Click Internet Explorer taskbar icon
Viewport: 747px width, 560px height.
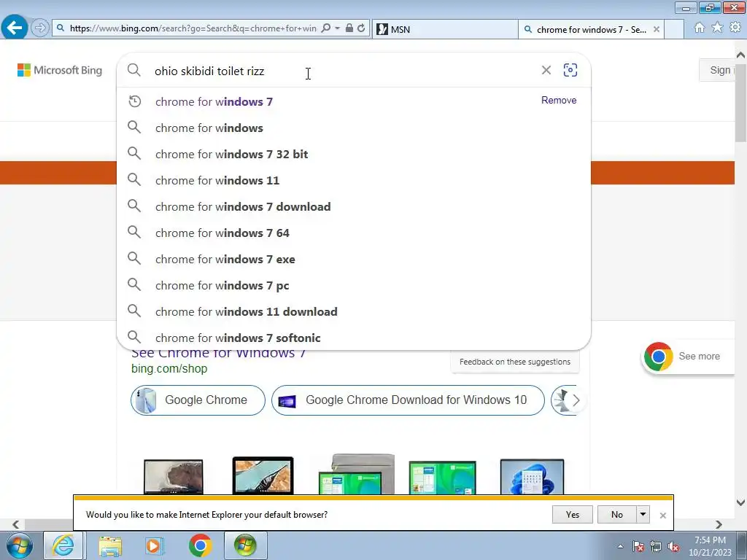[x=63, y=545]
